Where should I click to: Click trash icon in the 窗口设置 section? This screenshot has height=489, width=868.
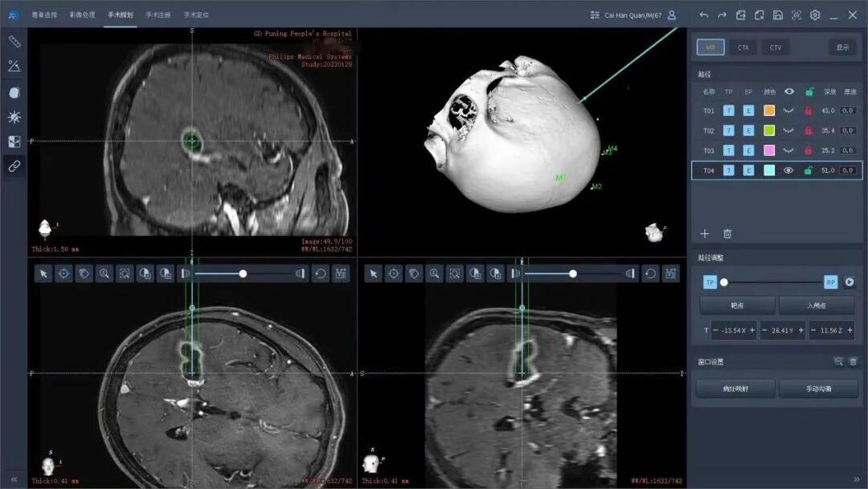tap(853, 362)
